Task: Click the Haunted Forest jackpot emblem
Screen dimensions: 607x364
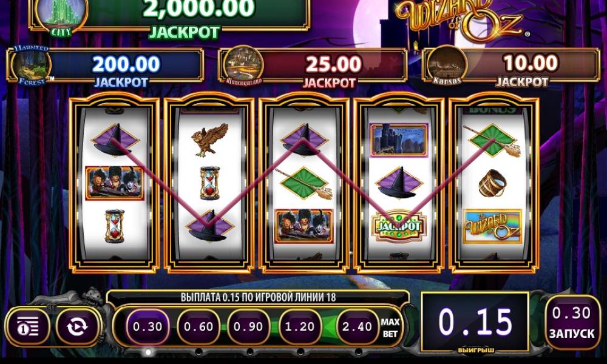Action: coord(31,65)
